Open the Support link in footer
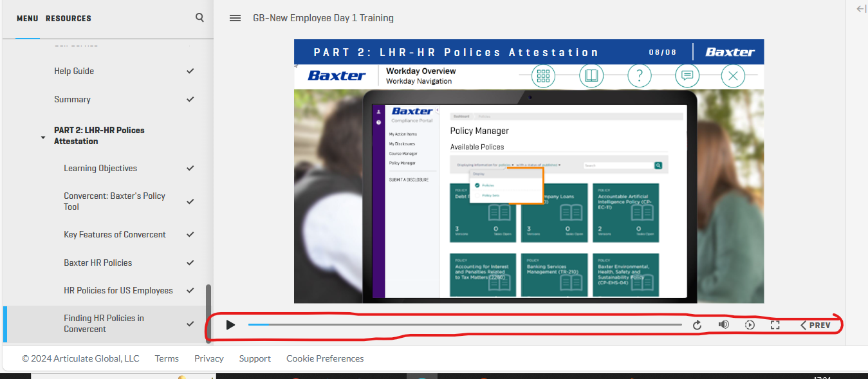The width and height of the screenshot is (868, 379). (255, 358)
